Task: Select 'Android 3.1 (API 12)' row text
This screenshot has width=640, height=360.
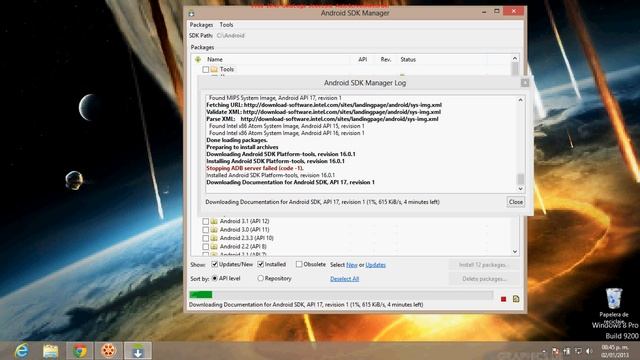Action: pos(244,221)
